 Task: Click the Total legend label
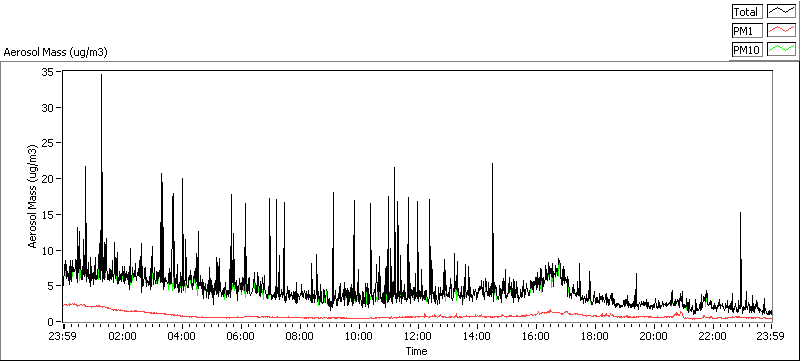(x=747, y=12)
